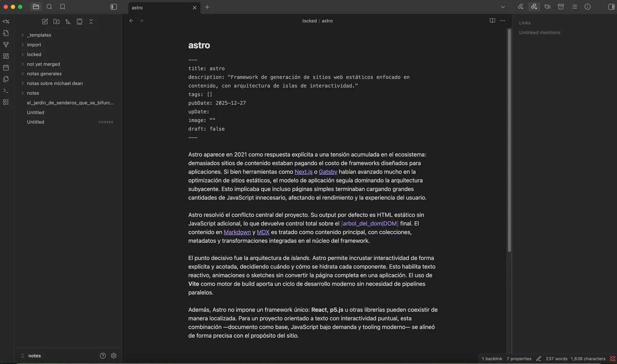The image size is (617, 364).
Task: Open the tags pane icon in the top toolbar
Action: pos(547,6)
